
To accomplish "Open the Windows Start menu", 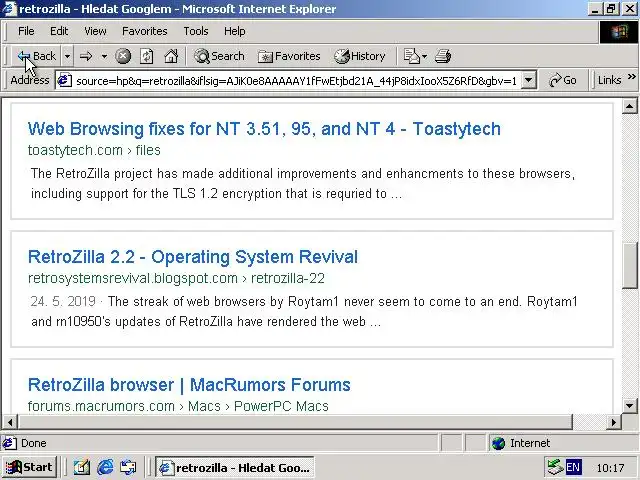I will 29,467.
